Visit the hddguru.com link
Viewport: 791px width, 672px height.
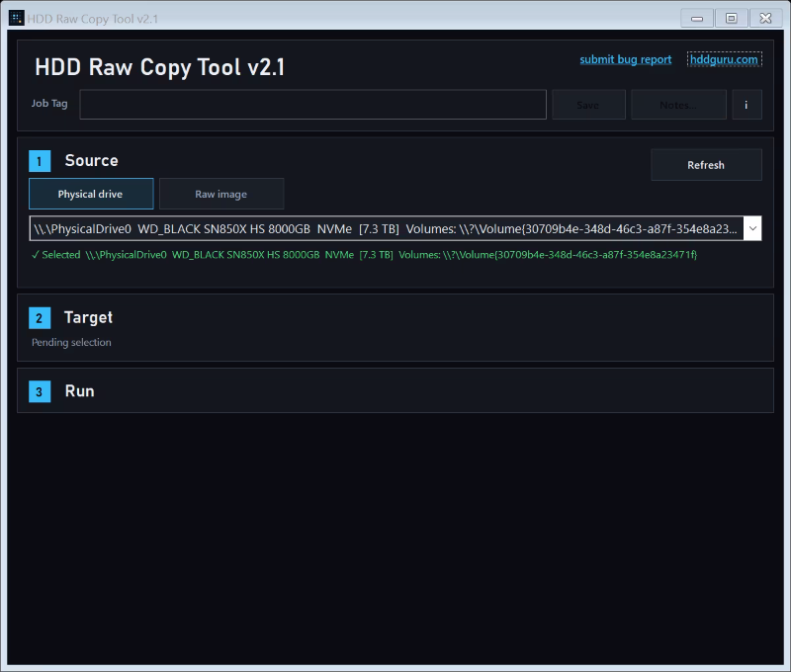(x=724, y=59)
